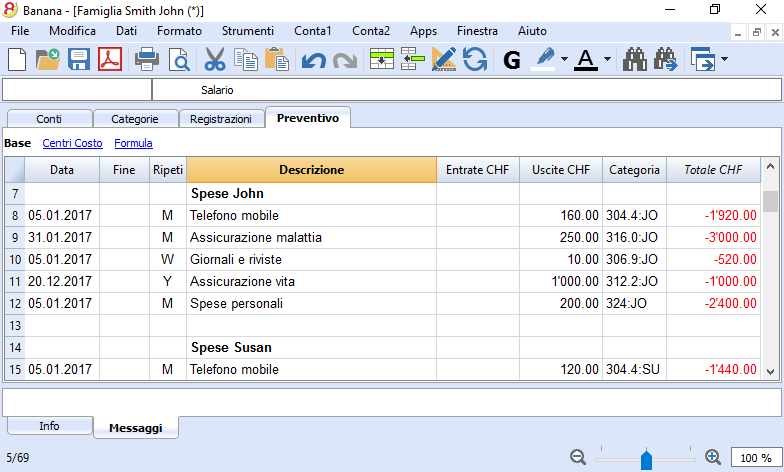This screenshot has width=784, height=472.
Task: Switch to the Registrazioni tab
Action: click(220, 119)
